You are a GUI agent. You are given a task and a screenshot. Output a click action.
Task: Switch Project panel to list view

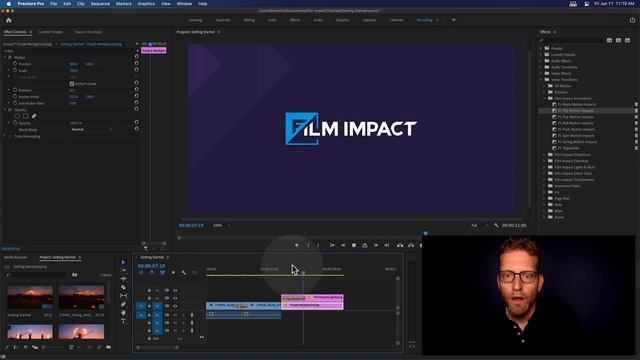pos(16,347)
